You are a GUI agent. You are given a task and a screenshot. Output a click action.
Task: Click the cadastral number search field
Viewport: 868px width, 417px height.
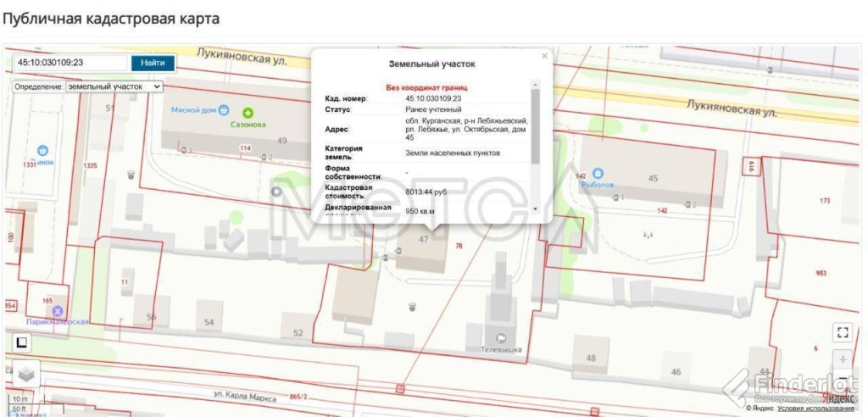71,63
